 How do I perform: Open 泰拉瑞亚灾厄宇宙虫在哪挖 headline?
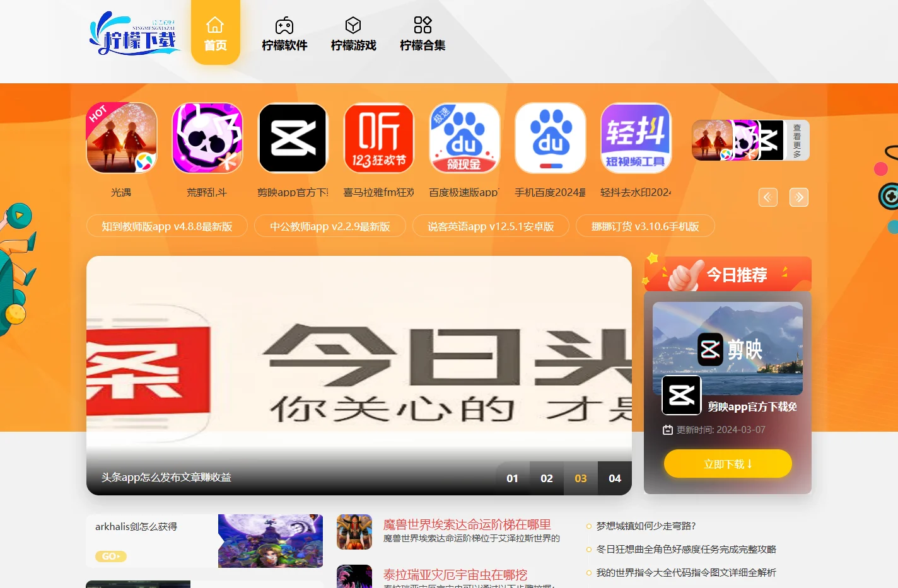[455, 575]
